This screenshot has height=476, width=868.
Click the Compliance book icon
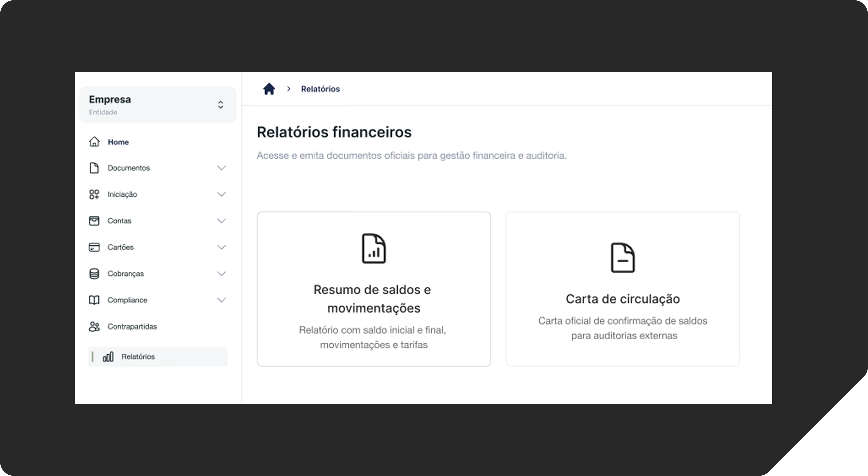click(x=94, y=300)
